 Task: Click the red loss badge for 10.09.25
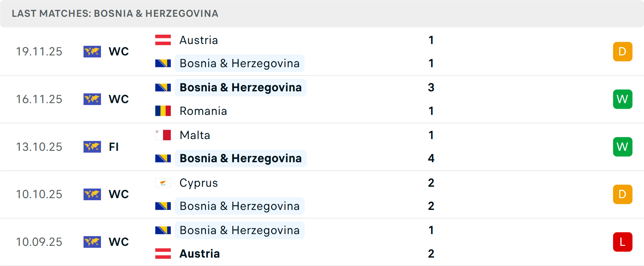click(x=623, y=242)
